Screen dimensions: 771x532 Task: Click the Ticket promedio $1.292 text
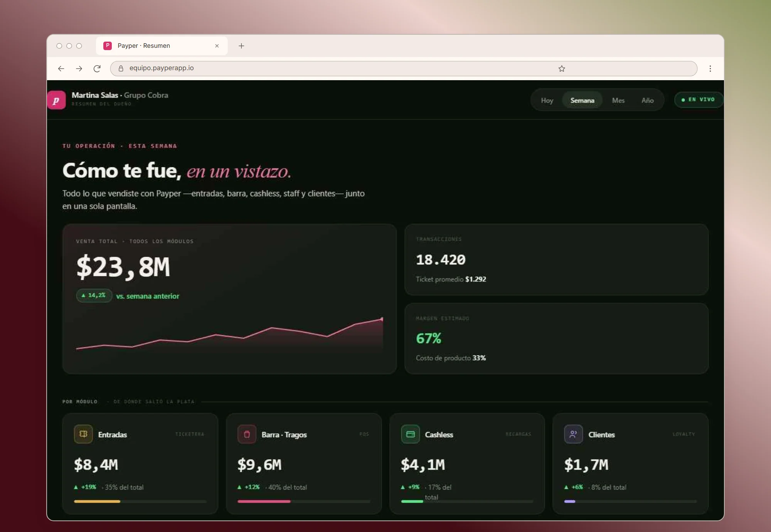click(x=451, y=279)
